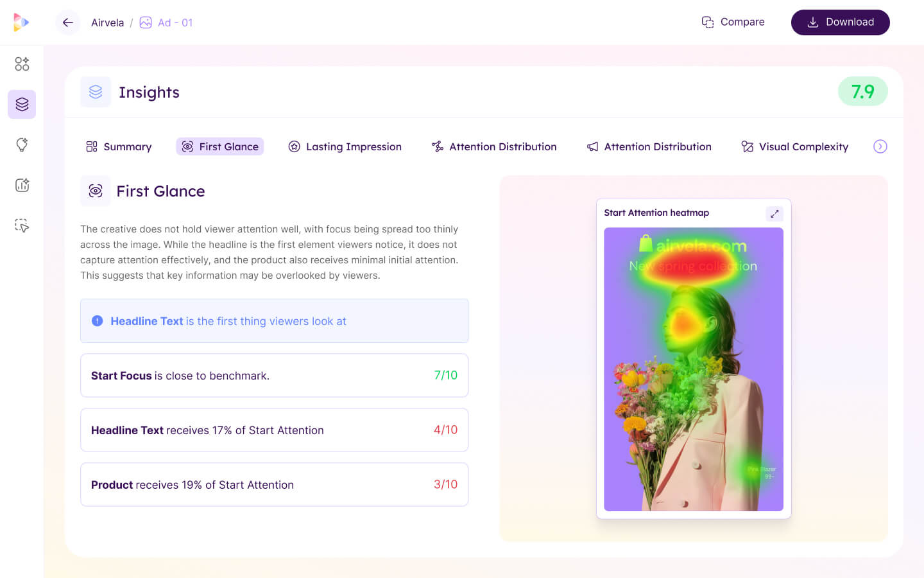
Task: Click the app logo in the top-left corner
Action: pyautogui.click(x=21, y=22)
